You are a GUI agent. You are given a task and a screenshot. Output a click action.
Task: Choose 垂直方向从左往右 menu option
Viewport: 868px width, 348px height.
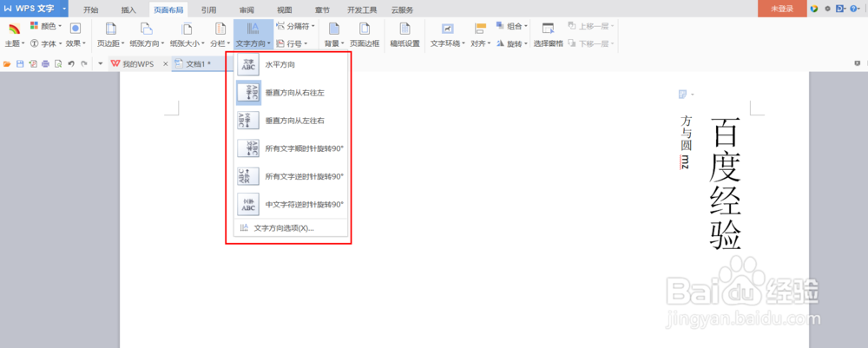(291, 121)
